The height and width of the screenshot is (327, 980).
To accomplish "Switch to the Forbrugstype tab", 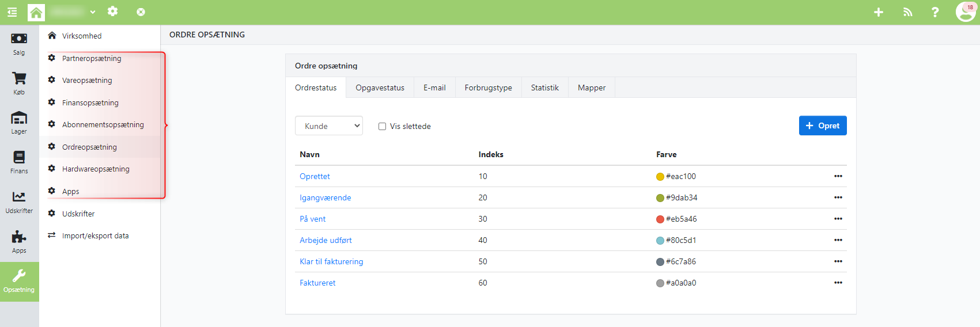I will coord(488,88).
